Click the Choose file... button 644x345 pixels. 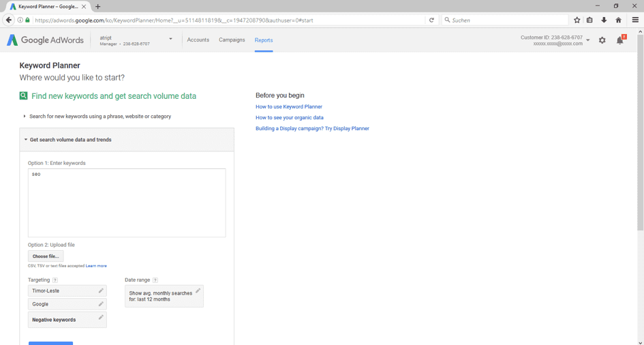[46, 256]
